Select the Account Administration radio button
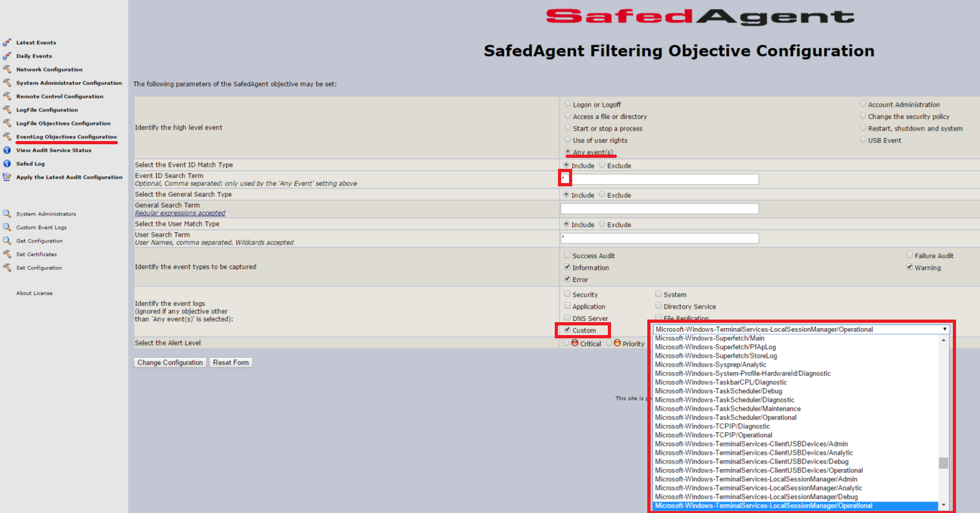The height and width of the screenshot is (513, 980). [x=863, y=104]
